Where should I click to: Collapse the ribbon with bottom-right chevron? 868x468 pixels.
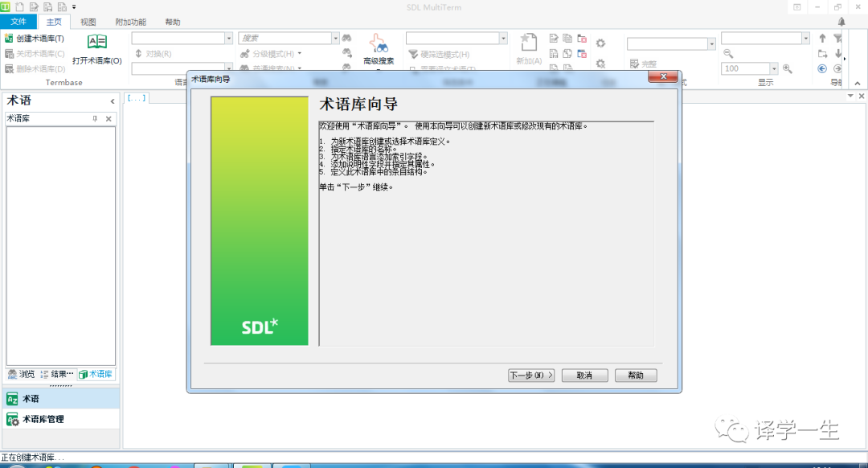point(858,84)
